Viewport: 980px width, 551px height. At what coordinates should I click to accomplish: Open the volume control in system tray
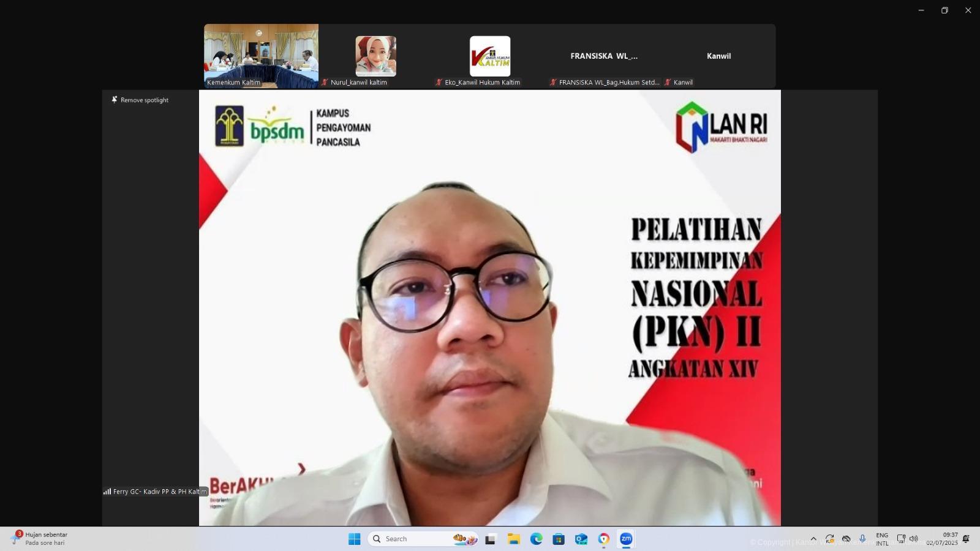[x=914, y=539]
